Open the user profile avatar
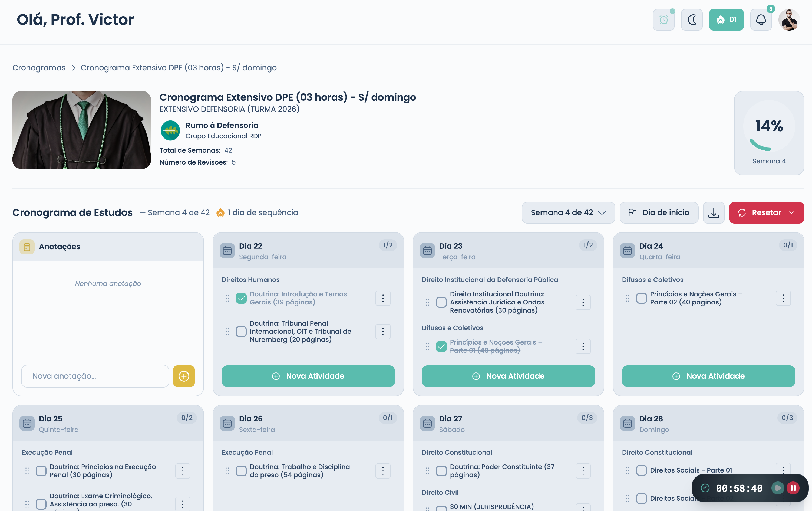812x511 pixels. (789, 19)
